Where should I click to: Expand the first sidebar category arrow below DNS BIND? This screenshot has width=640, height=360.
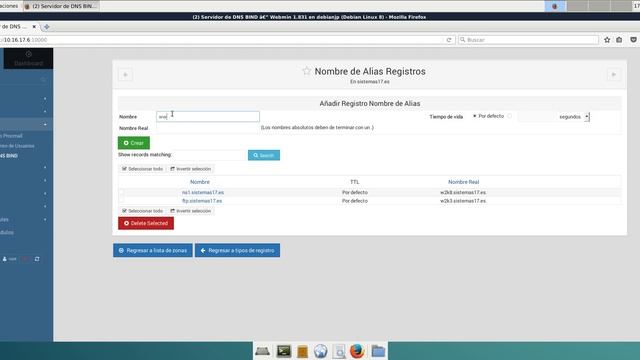click(x=45, y=167)
